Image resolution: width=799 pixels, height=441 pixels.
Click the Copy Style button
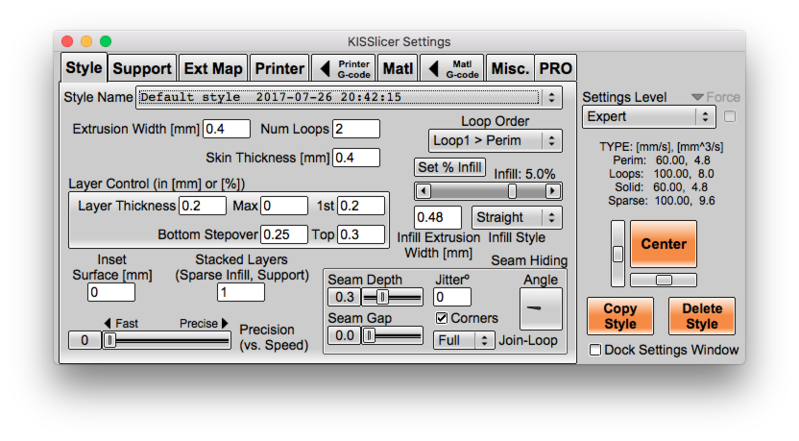click(x=620, y=316)
